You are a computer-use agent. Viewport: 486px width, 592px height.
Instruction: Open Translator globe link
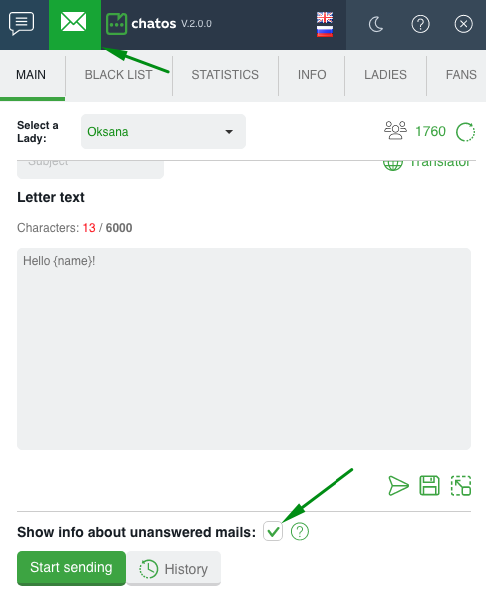427,163
